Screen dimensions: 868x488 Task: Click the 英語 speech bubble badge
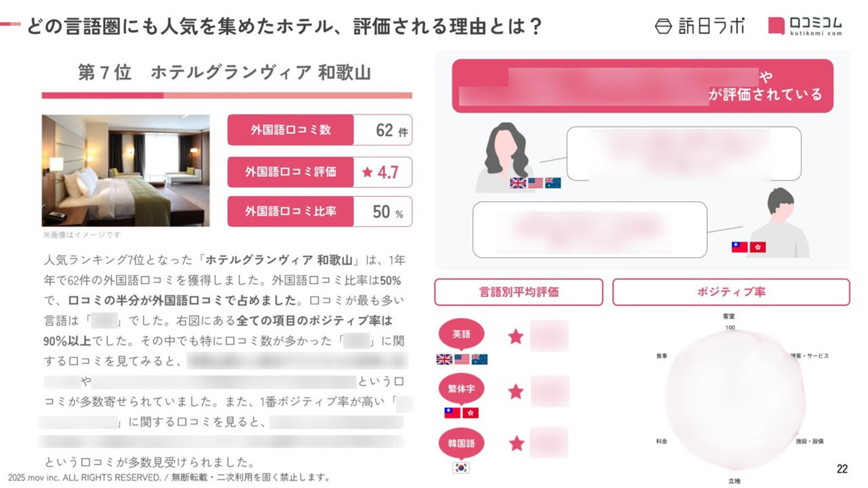(461, 335)
